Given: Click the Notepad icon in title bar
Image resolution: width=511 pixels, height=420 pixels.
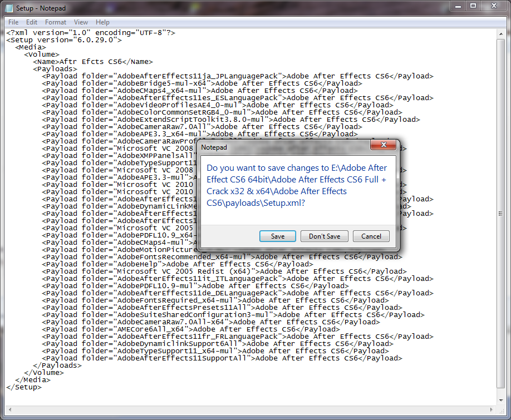Looking at the screenshot, I should pyautogui.click(x=9, y=8).
